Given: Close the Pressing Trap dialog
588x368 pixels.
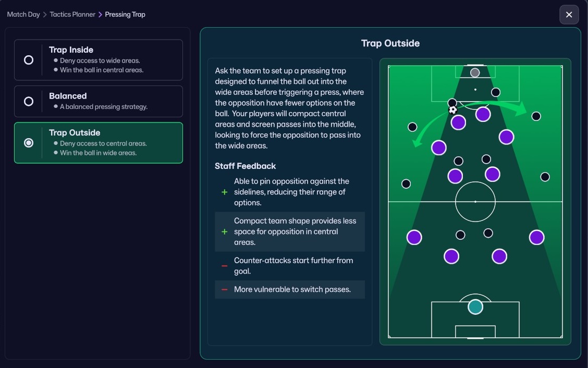Looking at the screenshot, I should tap(569, 15).
